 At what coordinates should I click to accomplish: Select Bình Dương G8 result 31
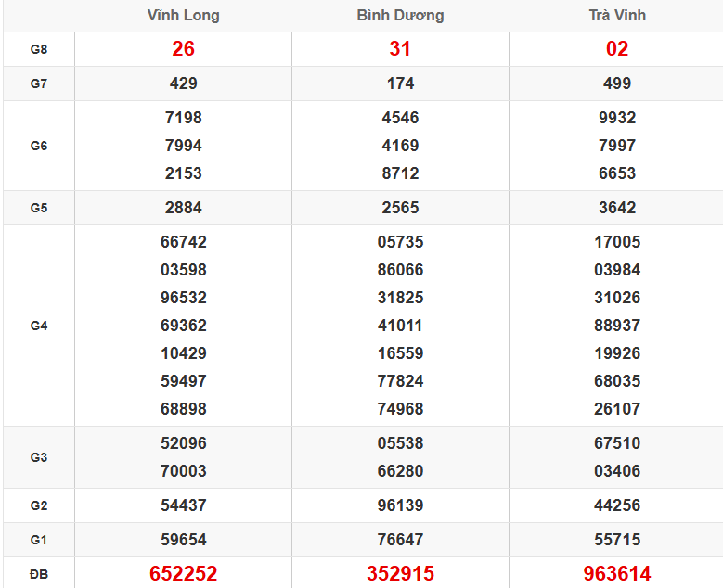point(400,49)
